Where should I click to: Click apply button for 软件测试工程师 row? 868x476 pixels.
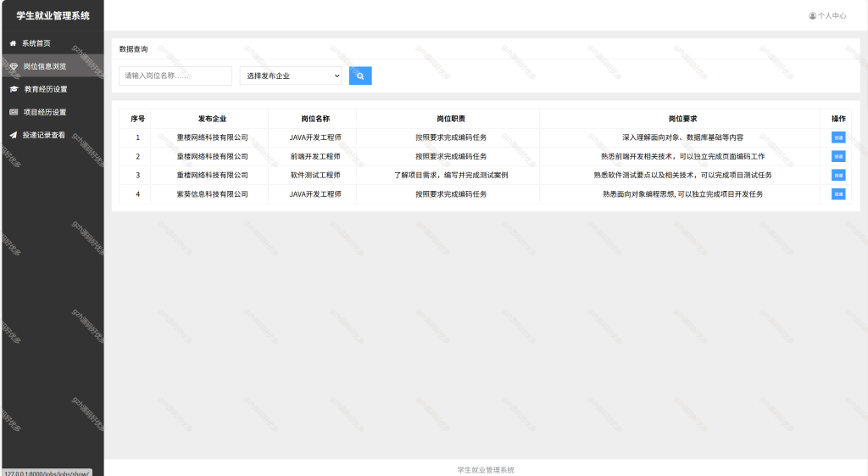click(838, 175)
